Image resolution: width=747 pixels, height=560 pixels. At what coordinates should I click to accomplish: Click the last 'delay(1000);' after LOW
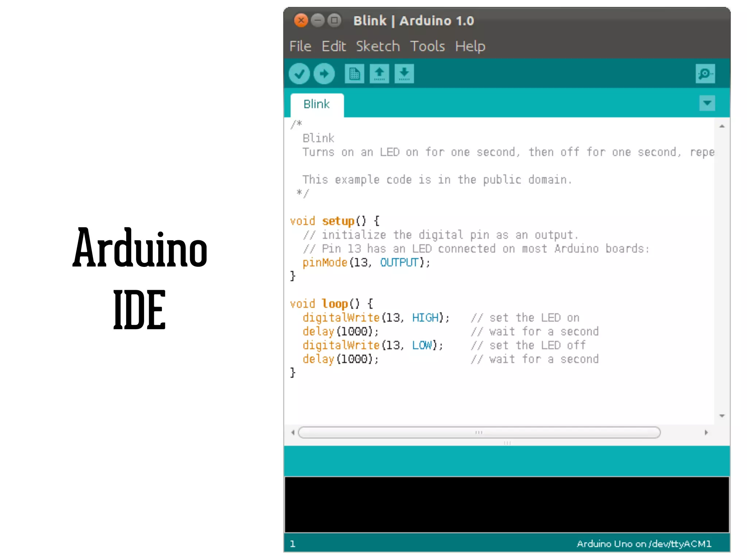[x=341, y=359]
